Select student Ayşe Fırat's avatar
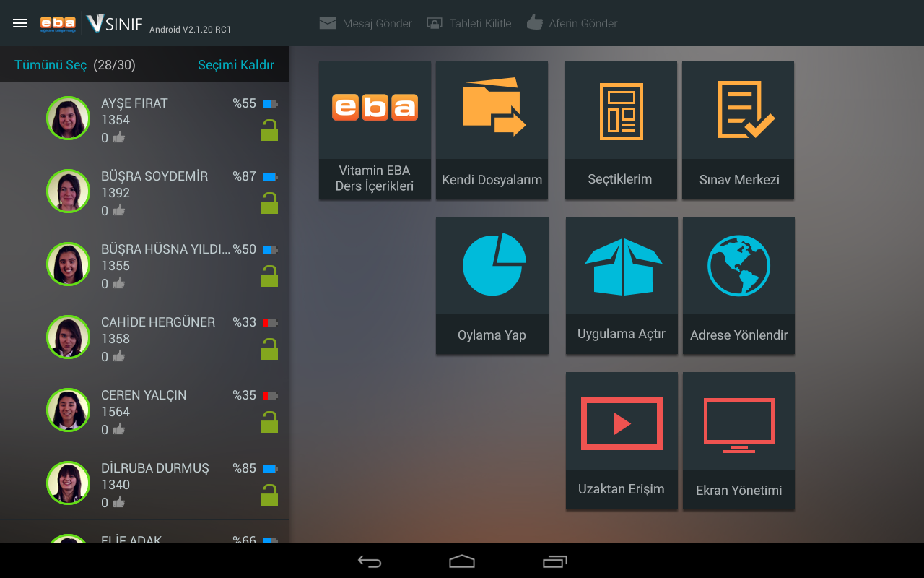The height and width of the screenshot is (578, 924). click(68, 118)
